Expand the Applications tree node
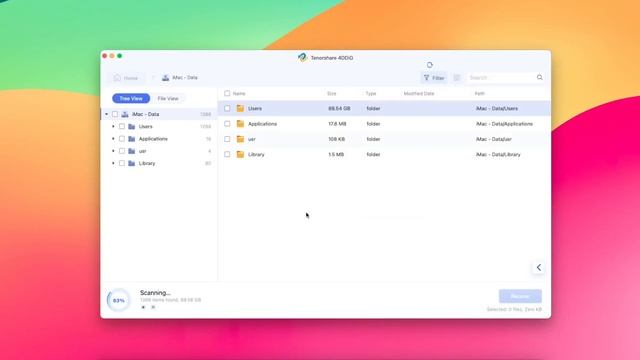This screenshot has height=360, width=640. tap(113, 139)
